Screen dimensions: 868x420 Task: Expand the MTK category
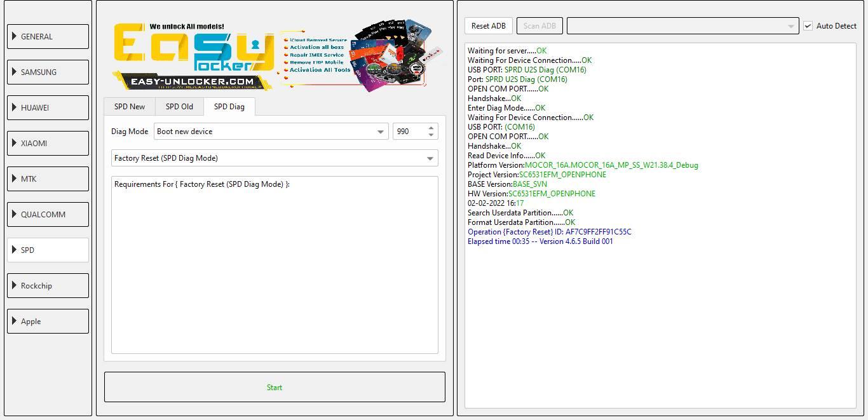(48, 179)
